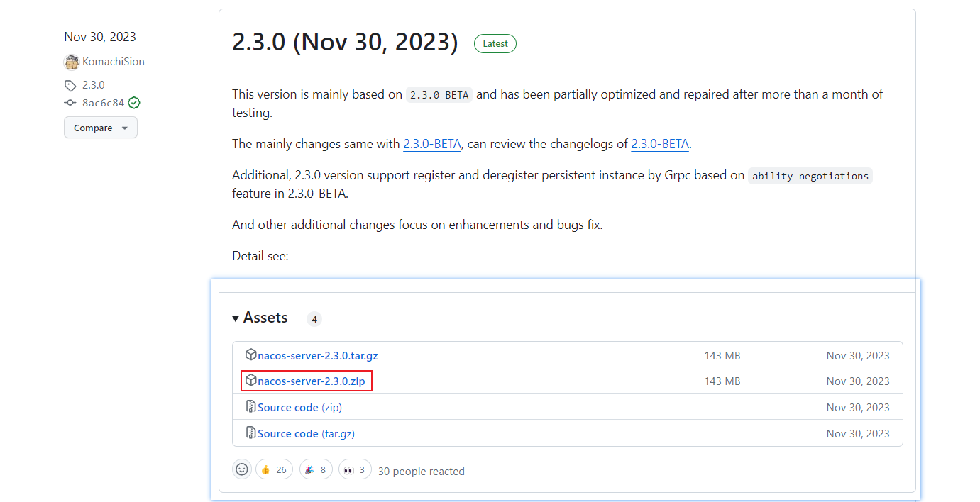
Task: Click the green verified signature checkmark
Action: pyautogui.click(x=134, y=103)
